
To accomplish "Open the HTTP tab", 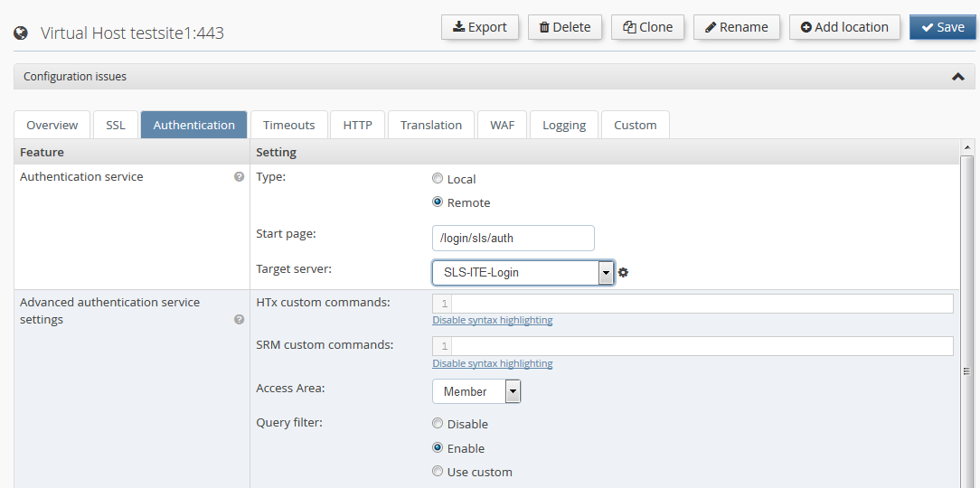I will coord(357,125).
